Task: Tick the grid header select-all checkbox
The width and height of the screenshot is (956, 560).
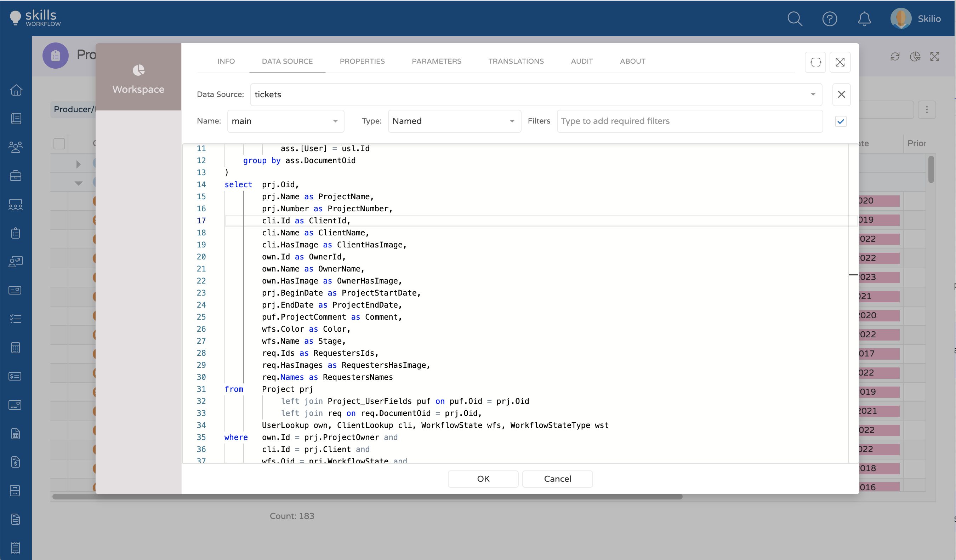Action: click(59, 144)
